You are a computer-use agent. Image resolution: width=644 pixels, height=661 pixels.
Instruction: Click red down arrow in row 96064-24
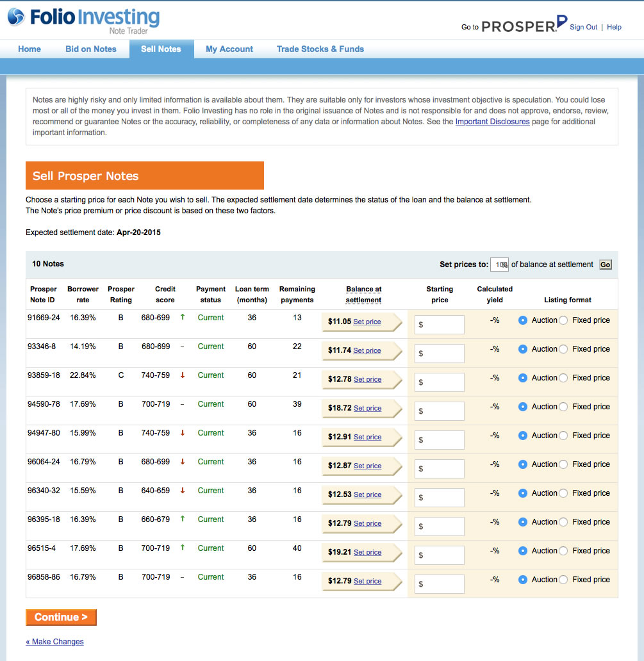183,462
